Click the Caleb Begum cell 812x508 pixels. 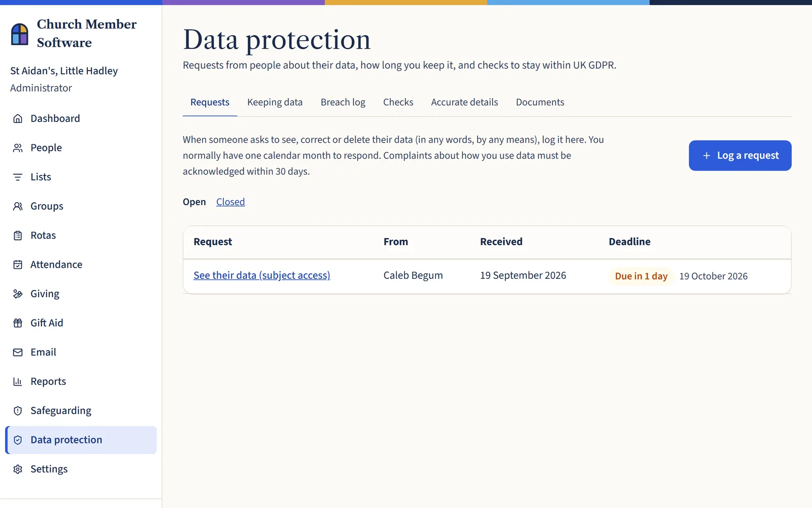click(x=413, y=275)
